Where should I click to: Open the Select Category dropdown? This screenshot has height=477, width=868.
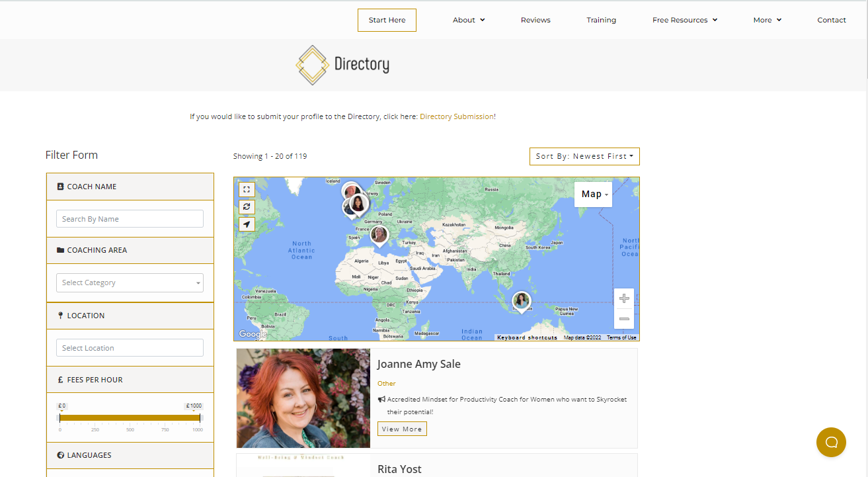(130, 282)
